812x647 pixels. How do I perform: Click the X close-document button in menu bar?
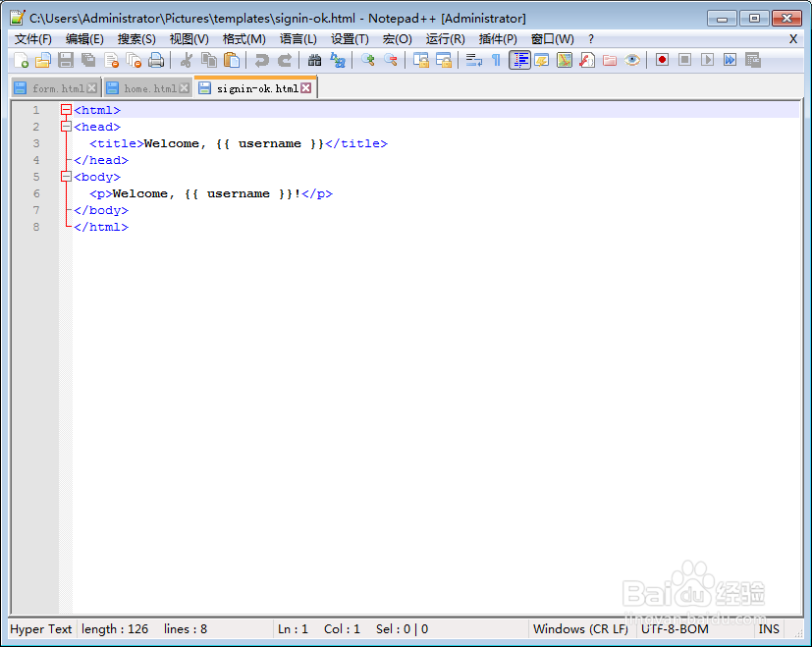tap(792, 39)
